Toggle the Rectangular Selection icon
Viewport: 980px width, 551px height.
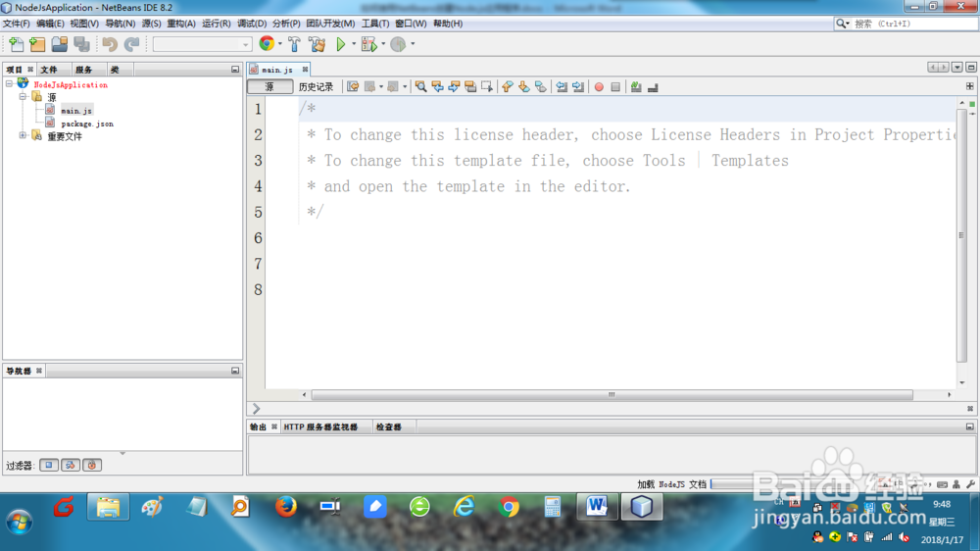487,87
